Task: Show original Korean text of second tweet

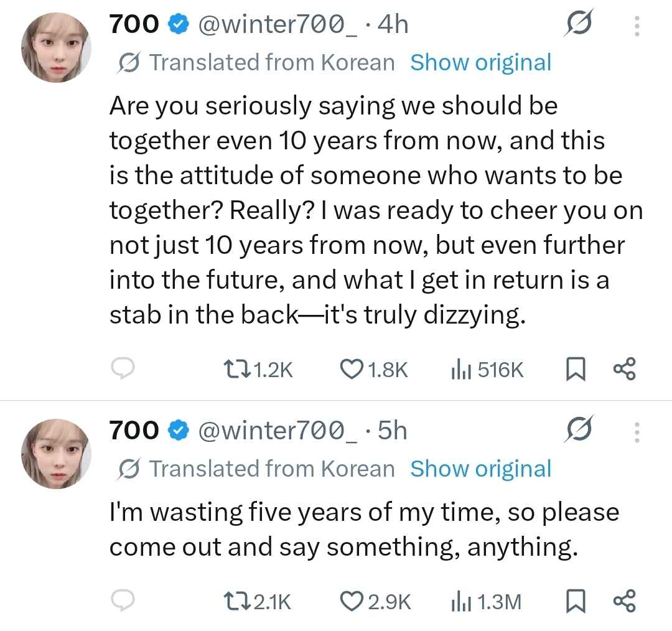Action: coord(480,469)
